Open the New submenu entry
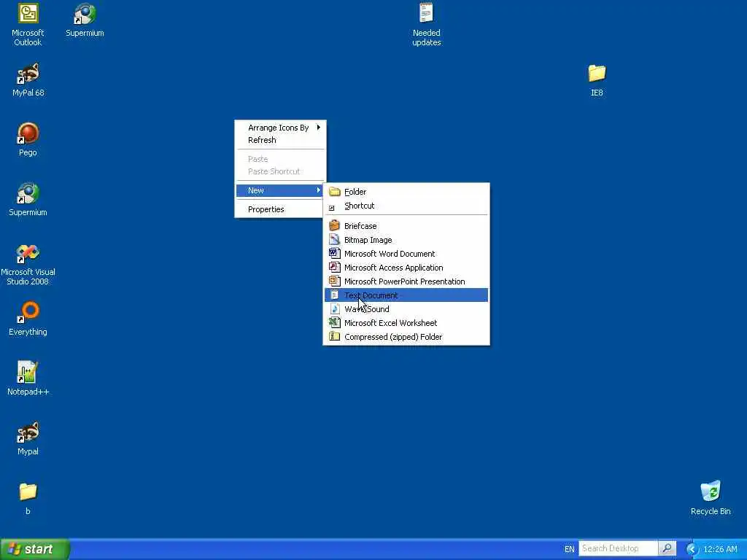Image resolution: width=747 pixels, height=560 pixels. pyautogui.click(x=280, y=190)
